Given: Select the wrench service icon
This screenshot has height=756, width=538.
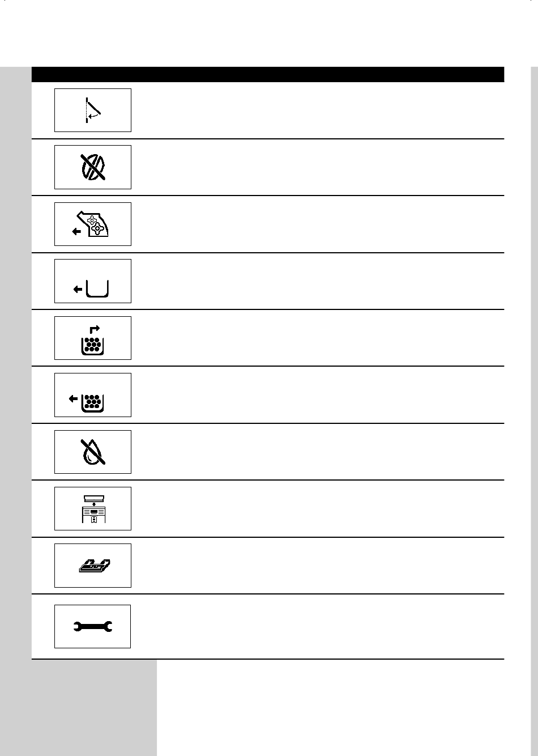Looking at the screenshot, I should [x=92, y=626].
